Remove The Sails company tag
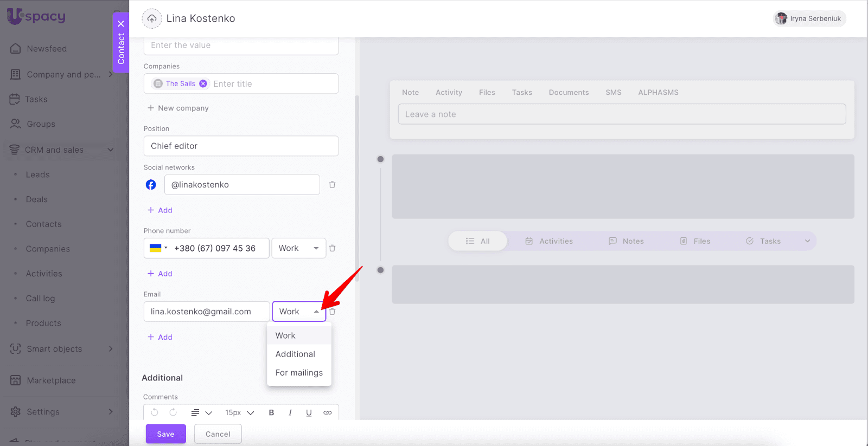 pyautogui.click(x=203, y=83)
